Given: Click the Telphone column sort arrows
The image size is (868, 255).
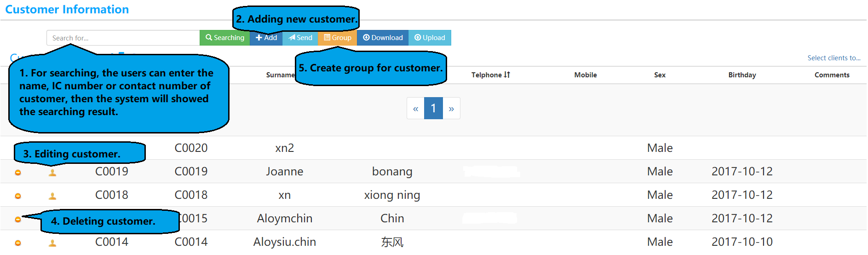Looking at the screenshot, I should pyautogui.click(x=507, y=75).
